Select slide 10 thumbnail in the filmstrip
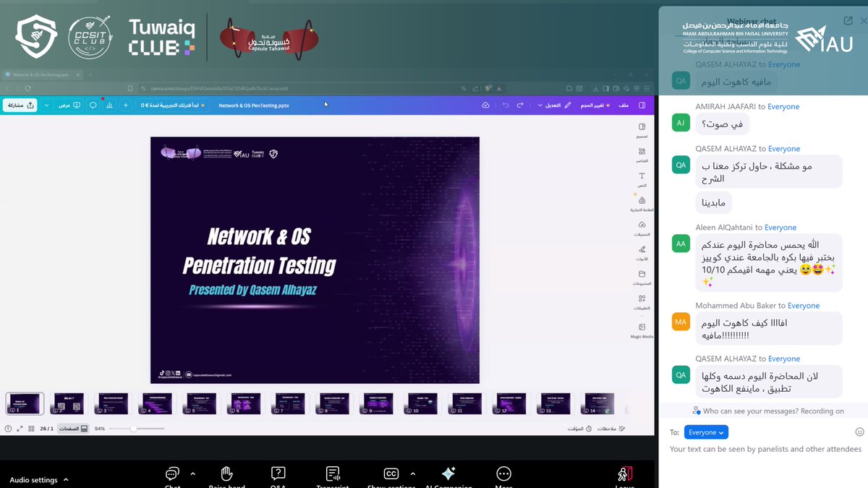Screen dimensions: 868x488 [x=420, y=403]
